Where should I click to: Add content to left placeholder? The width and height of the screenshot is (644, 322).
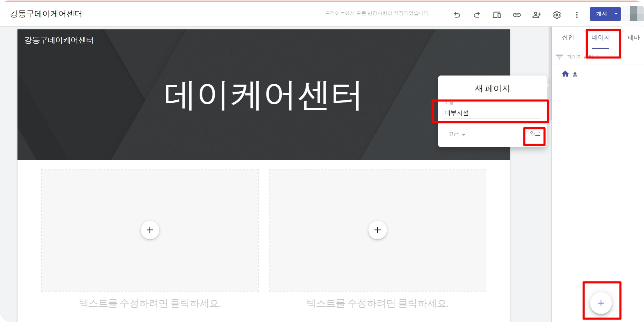150,230
